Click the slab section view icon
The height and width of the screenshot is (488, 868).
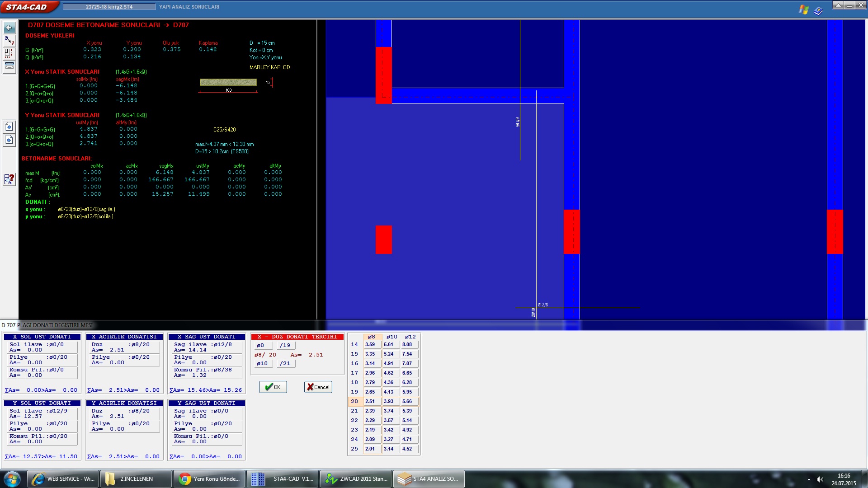click(x=9, y=66)
